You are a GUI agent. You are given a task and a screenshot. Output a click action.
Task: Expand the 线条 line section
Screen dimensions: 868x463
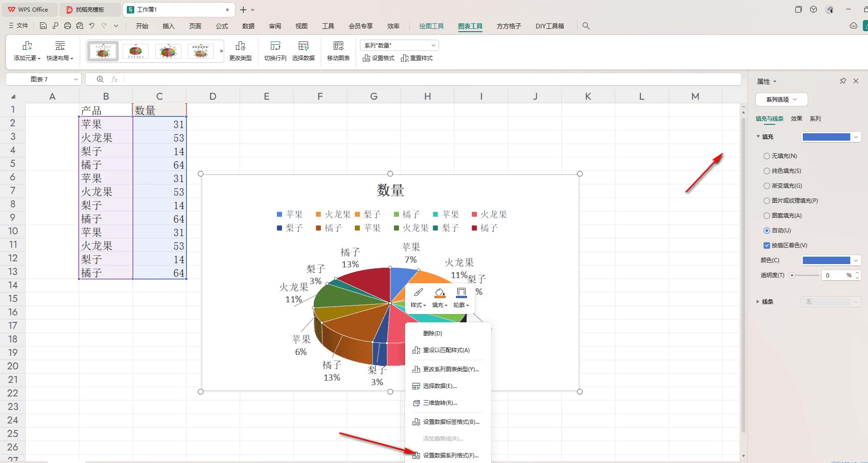point(758,302)
